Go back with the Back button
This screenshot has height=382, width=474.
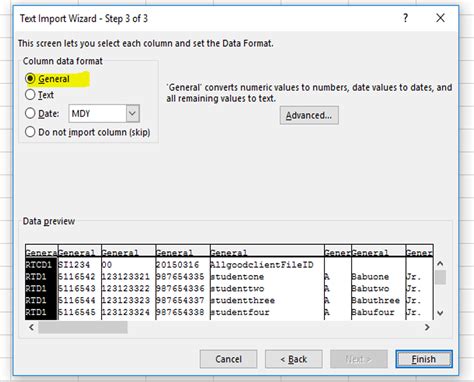(294, 359)
